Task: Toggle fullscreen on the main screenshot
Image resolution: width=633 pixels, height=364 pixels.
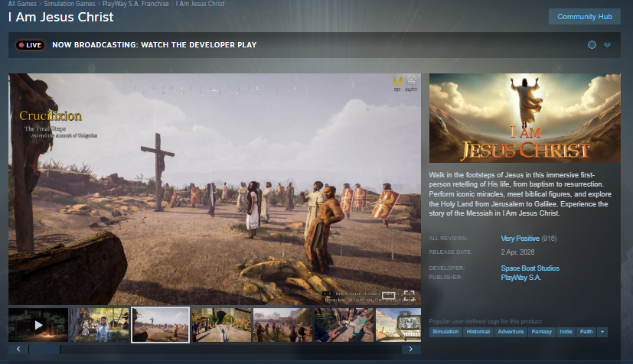Action: [409, 295]
